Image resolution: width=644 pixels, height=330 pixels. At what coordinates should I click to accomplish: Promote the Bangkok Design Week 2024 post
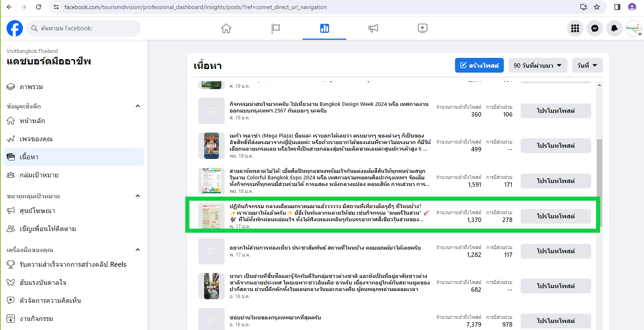pos(555,111)
